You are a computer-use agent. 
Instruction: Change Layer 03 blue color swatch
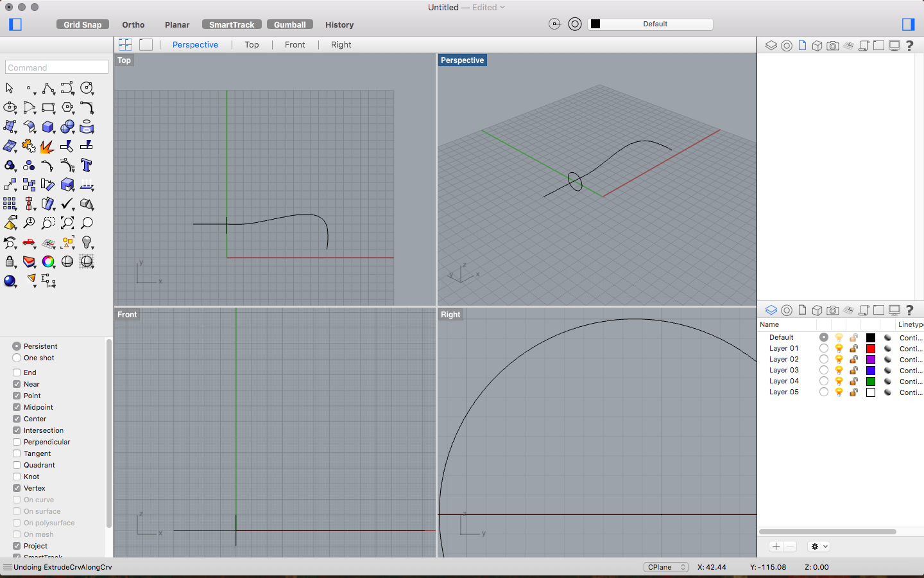[x=871, y=370]
